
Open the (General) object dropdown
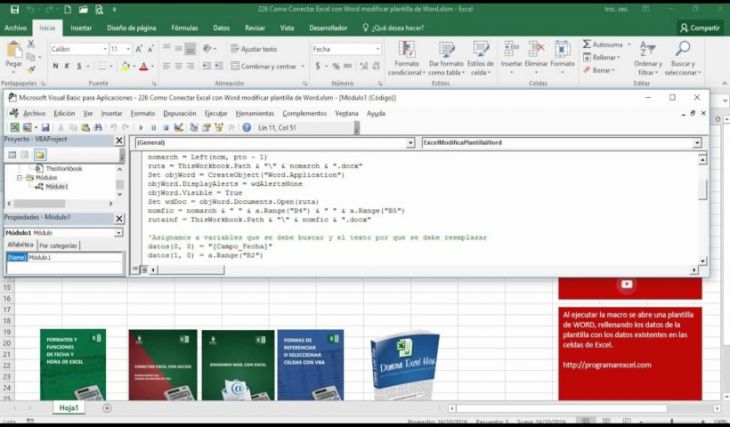click(x=410, y=143)
